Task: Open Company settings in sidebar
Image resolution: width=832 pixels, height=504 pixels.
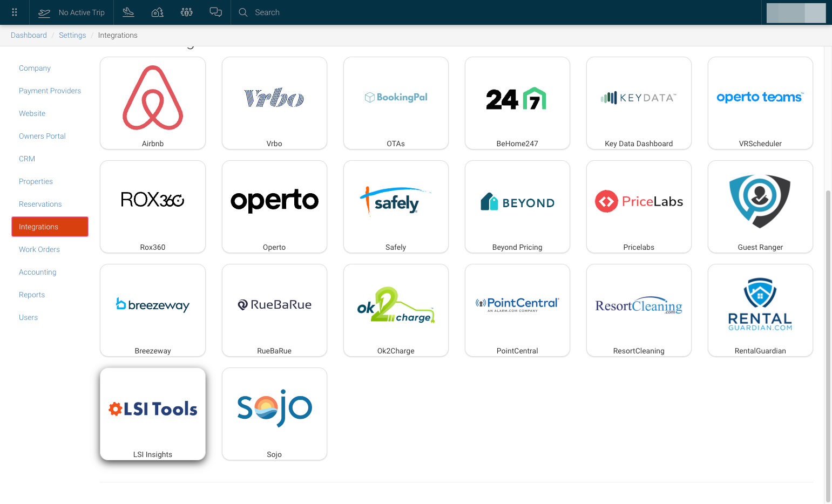Action: click(35, 68)
